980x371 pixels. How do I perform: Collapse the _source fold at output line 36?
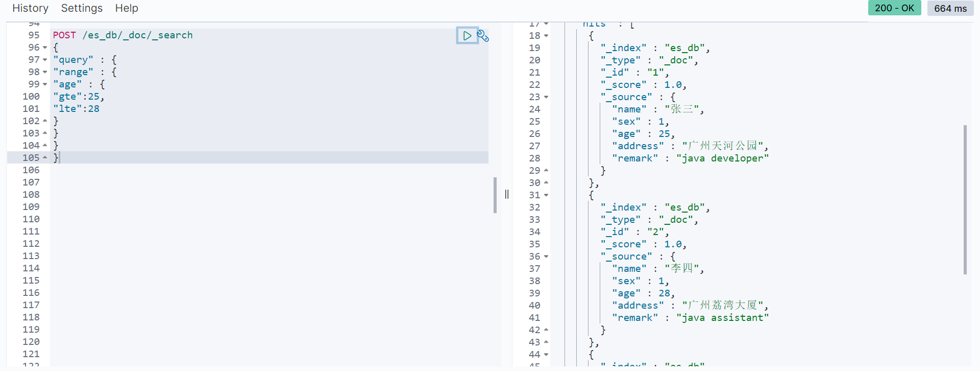point(546,257)
